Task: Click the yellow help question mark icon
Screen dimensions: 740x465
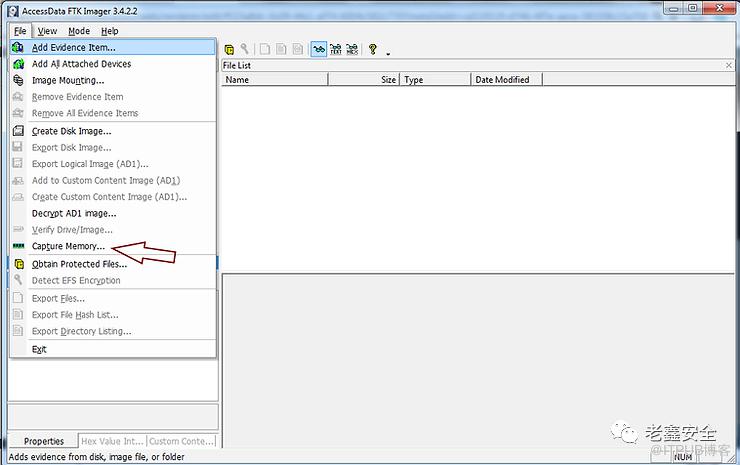Action: (x=373, y=49)
